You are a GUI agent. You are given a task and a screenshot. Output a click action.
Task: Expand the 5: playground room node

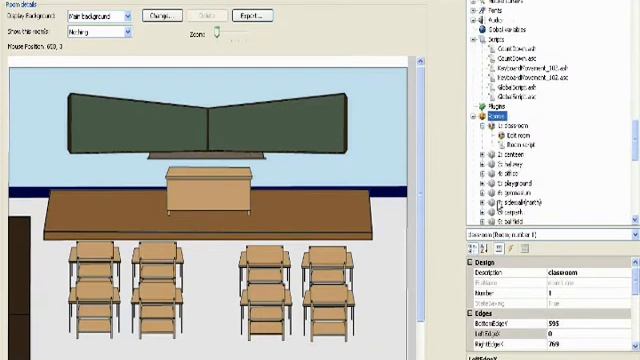pos(482,184)
